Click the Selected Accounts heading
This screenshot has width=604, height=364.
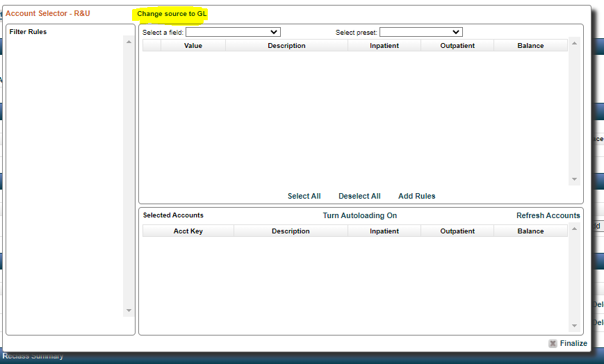(x=173, y=215)
